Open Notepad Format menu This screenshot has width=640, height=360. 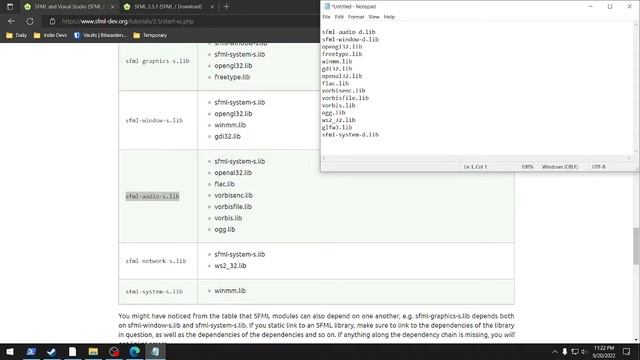tap(356, 17)
